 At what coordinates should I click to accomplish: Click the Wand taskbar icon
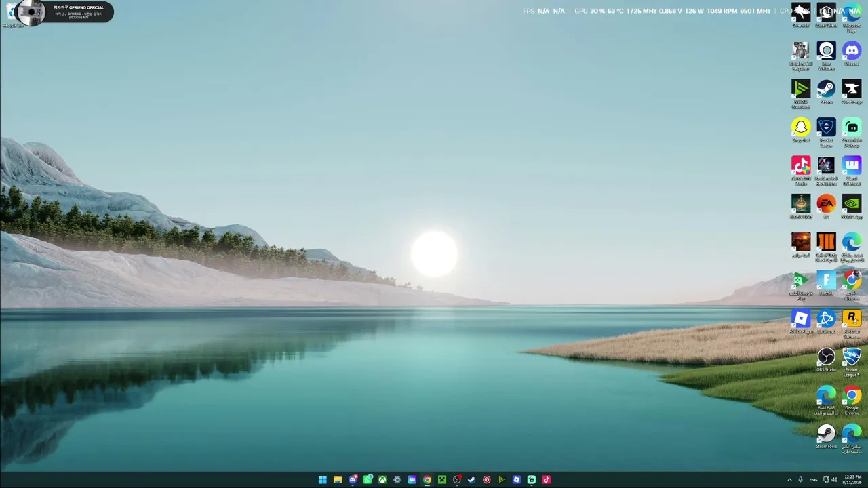pyautogui.click(x=412, y=480)
